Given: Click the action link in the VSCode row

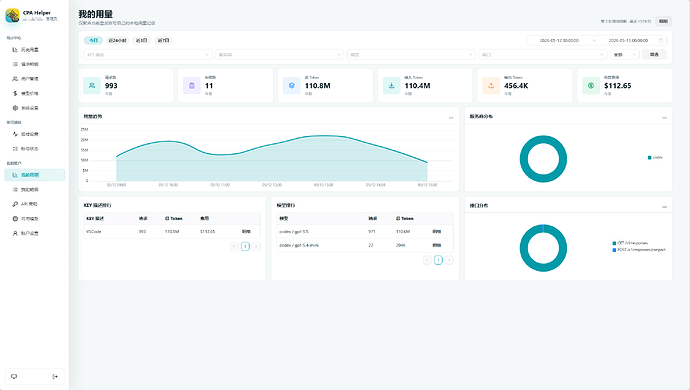Looking at the screenshot, I should point(246,232).
